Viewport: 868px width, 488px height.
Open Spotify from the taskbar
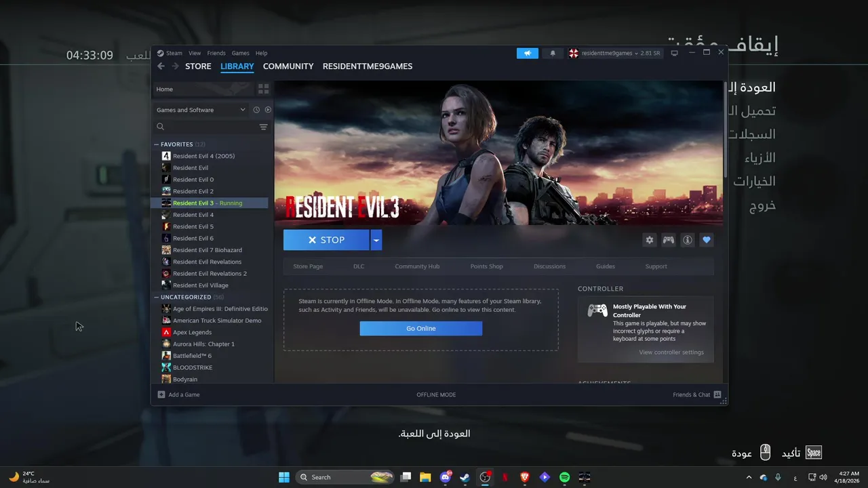pos(564,477)
